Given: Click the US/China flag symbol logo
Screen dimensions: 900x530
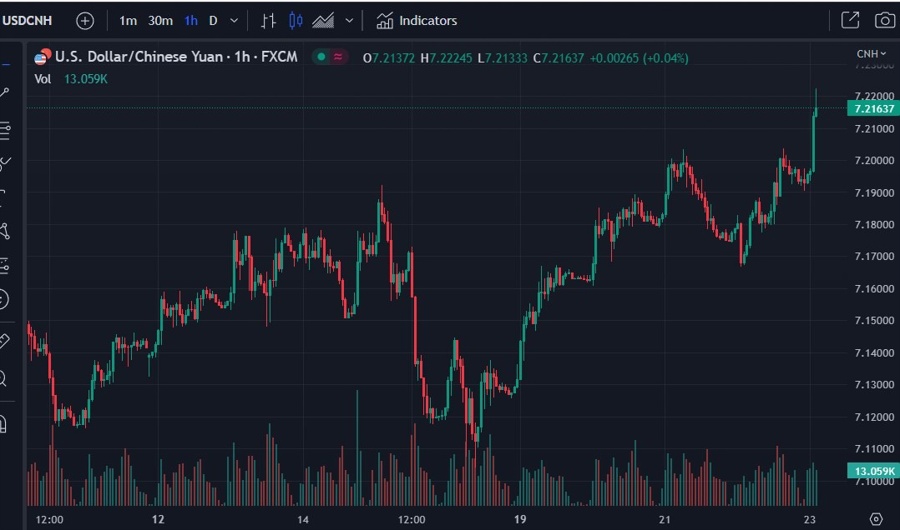Looking at the screenshot, I should [42, 57].
